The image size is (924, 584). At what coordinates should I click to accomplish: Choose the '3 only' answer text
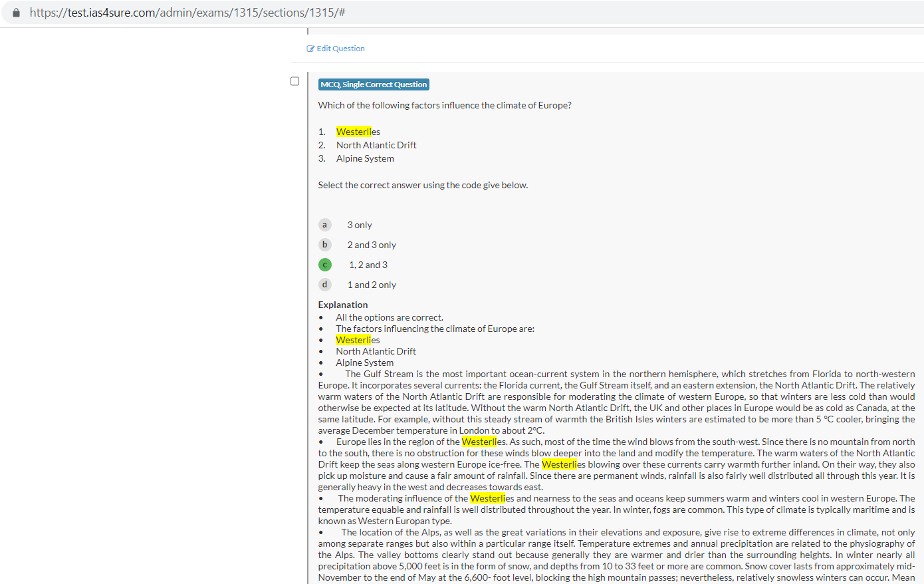(360, 225)
